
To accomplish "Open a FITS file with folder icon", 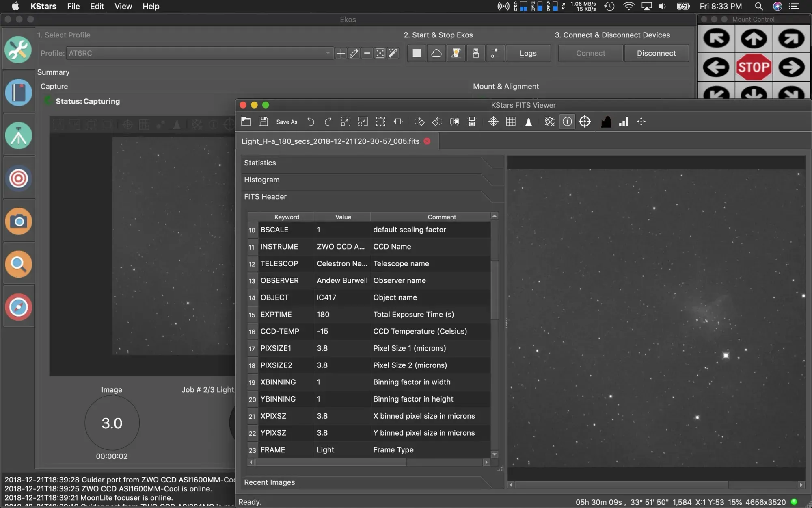I will [246, 122].
